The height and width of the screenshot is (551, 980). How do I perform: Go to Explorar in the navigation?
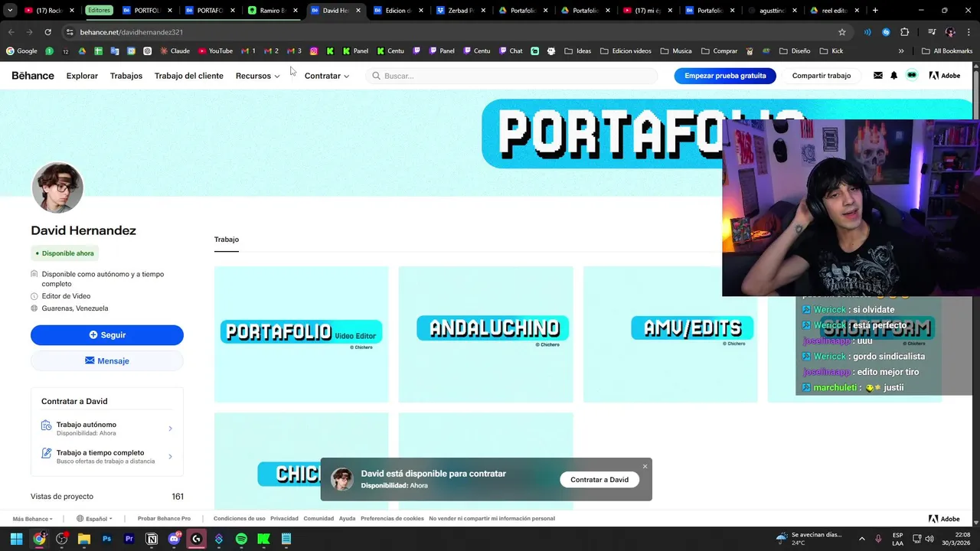click(x=82, y=76)
